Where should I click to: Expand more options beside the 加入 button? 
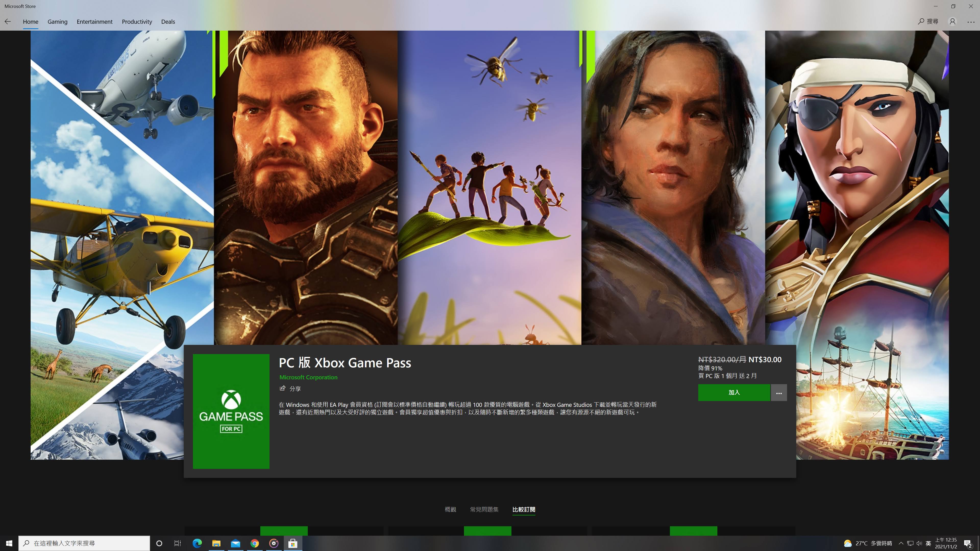coord(778,392)
